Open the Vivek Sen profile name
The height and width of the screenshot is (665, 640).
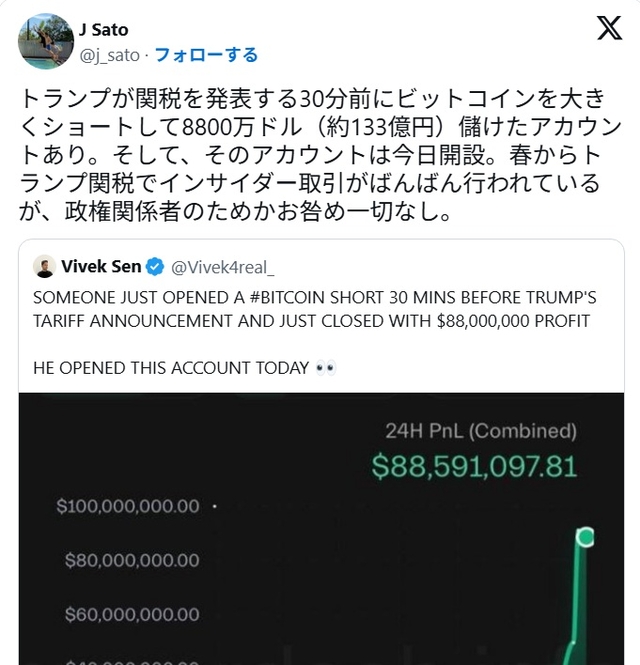click(x=101, y=266)
